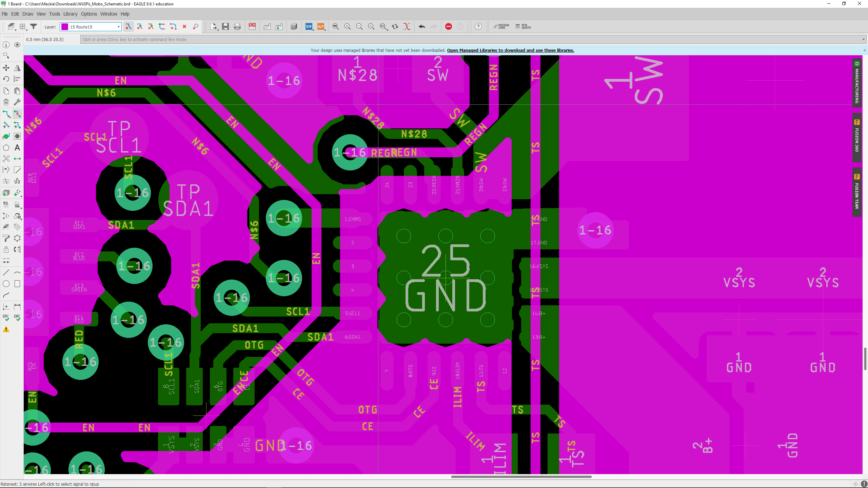Screen dimensions: 868x488
Task: Open the Change wrench tool
Action: (17, 102)
